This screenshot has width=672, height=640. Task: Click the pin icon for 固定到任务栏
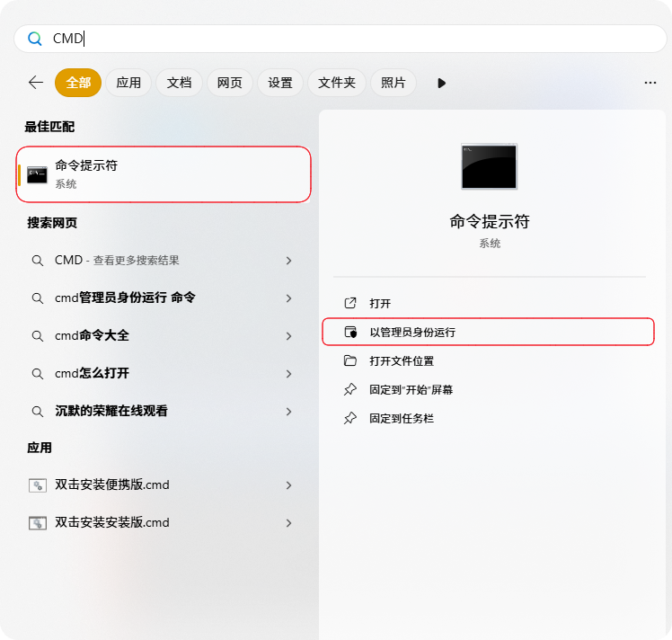pos(350,418)
